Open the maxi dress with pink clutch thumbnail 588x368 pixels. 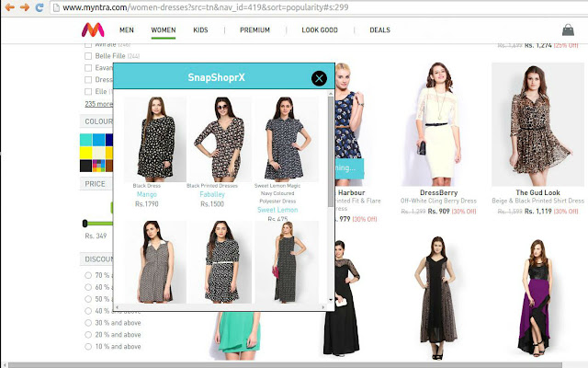coord(287,261)
